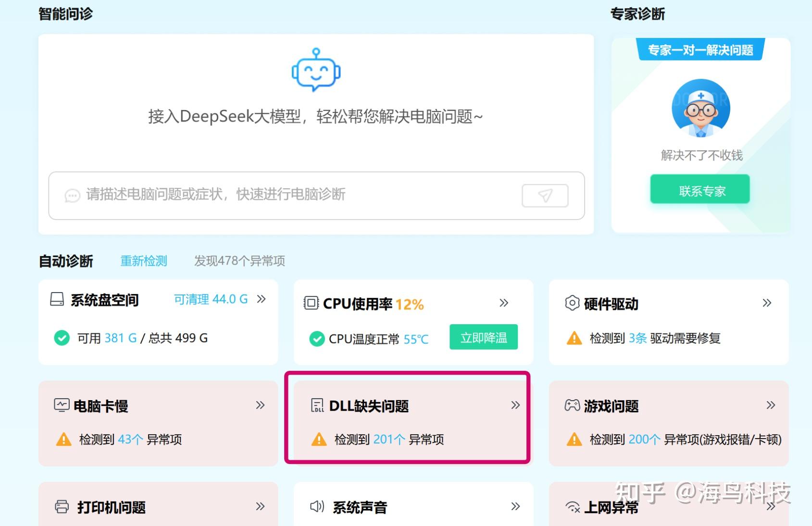Open details of 硬件驱动 via its chevron
812x526 pixels.
[x=767, y=303]
